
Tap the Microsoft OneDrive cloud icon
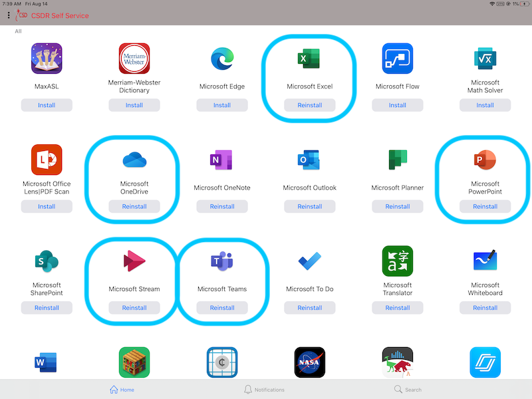[134, 160]
